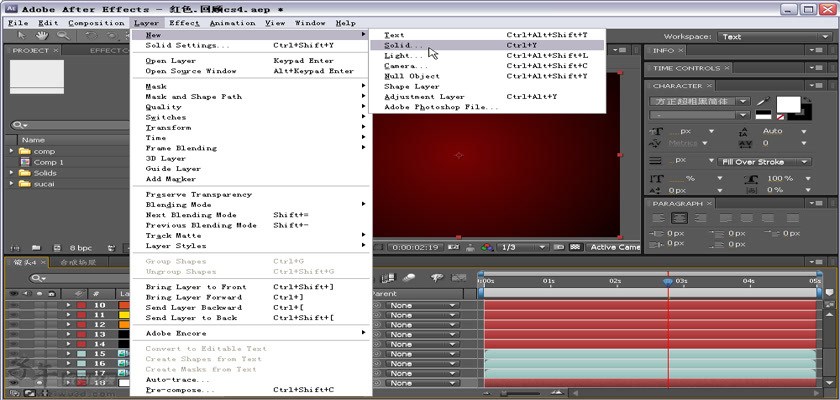Select the Hand tool
Viewport: 840px width, 400px height.
[x=42, y=36]
